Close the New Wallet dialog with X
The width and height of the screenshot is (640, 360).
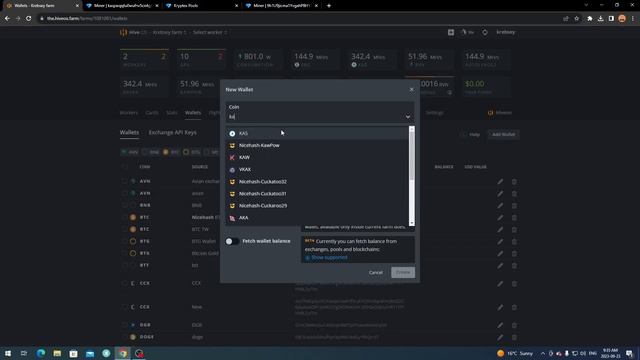tap(411, 89)
